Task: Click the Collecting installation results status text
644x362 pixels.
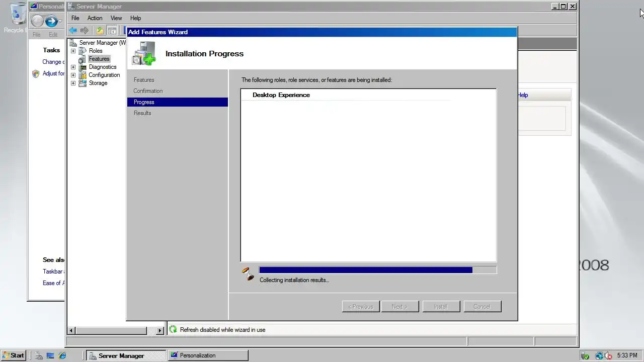Action: click(294, 280)
